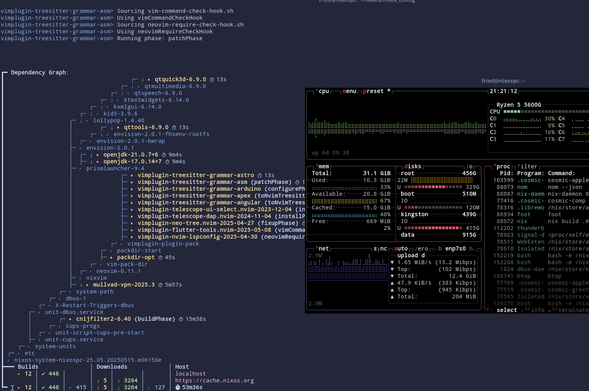Click select at bottom of process list
This screenshot has width=589, height=391.
point(506,310)
